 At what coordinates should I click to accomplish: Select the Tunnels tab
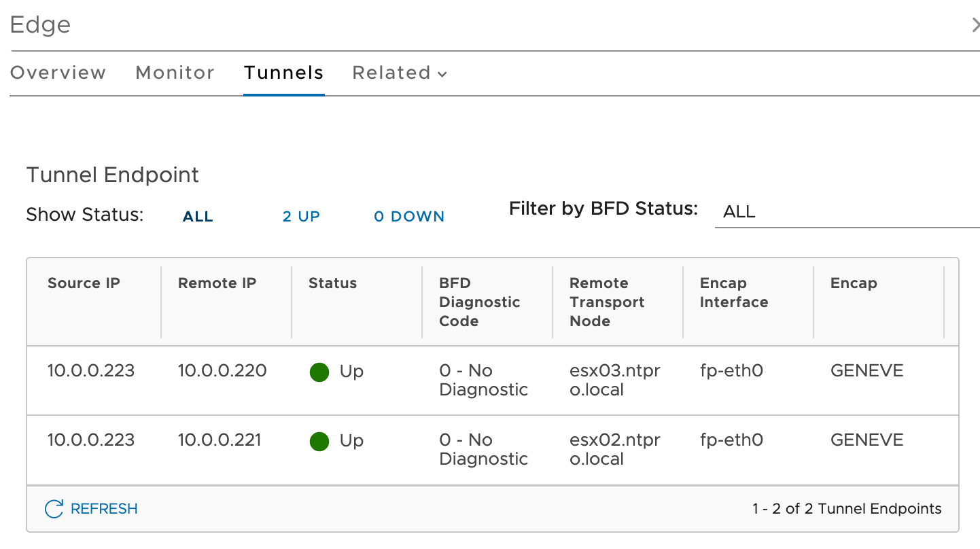283,73
